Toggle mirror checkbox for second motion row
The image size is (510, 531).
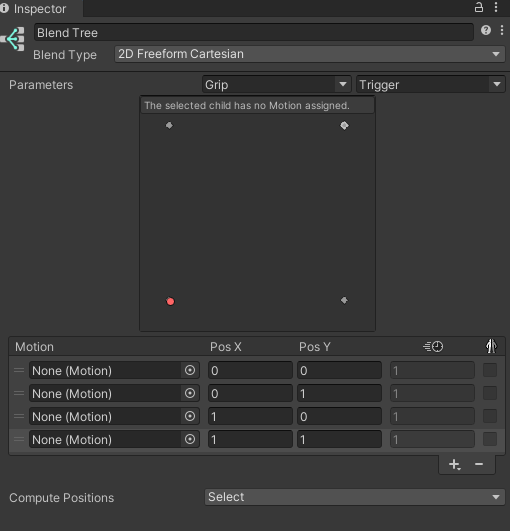[490, 393]
